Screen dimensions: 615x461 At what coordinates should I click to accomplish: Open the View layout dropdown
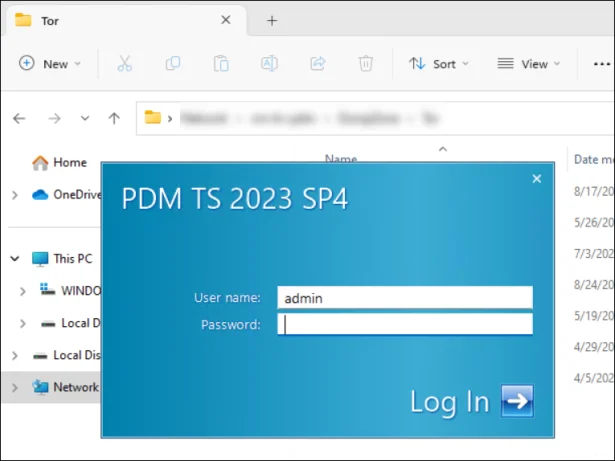529,63
